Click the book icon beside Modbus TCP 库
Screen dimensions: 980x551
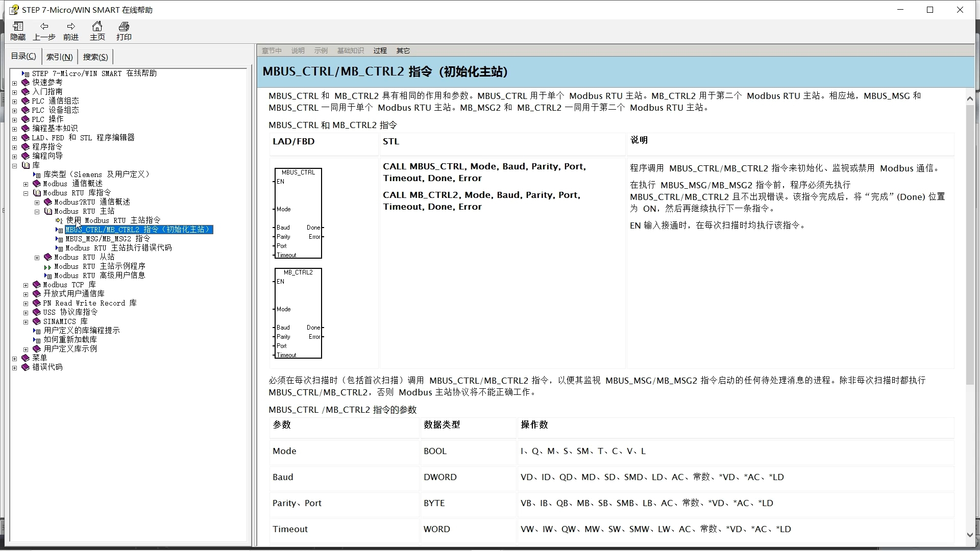click(37, 285)
